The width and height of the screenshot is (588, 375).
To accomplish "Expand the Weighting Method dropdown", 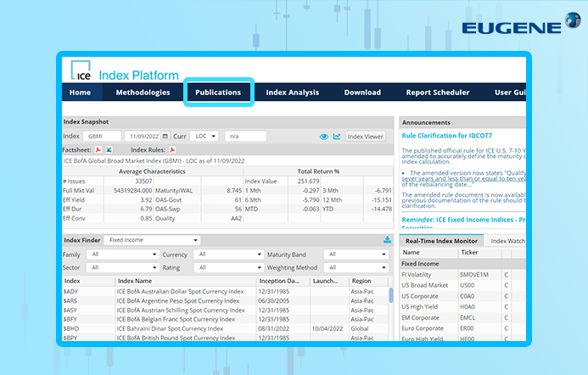I will [x=356, y=267].
